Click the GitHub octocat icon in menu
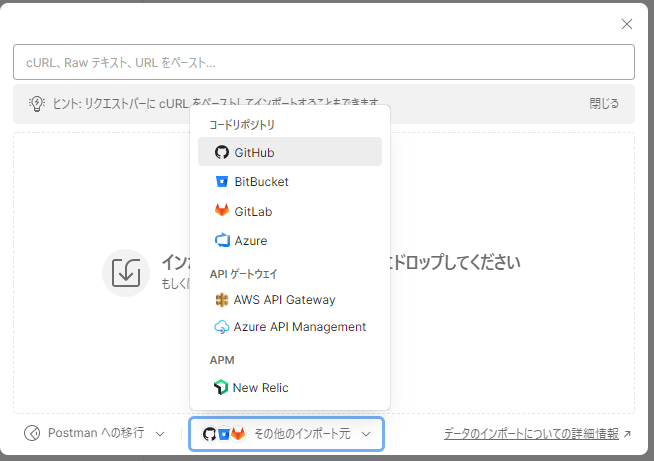The image size is (654, 461). click(x=221, y=152)
